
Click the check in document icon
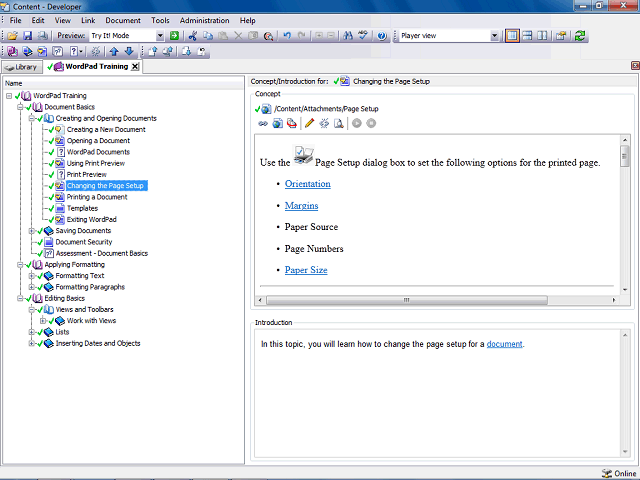click(x=153, y=51)
